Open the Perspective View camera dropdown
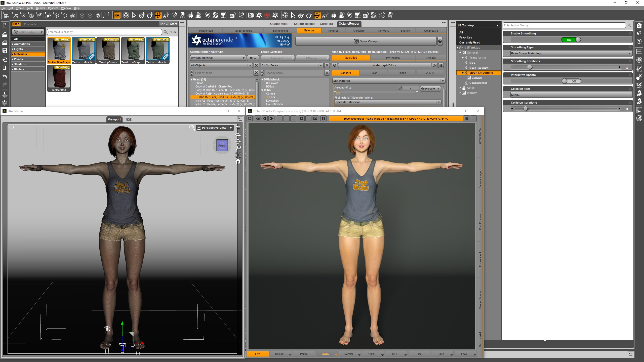The height and width of the screenshot is (362, 644). 231,128
